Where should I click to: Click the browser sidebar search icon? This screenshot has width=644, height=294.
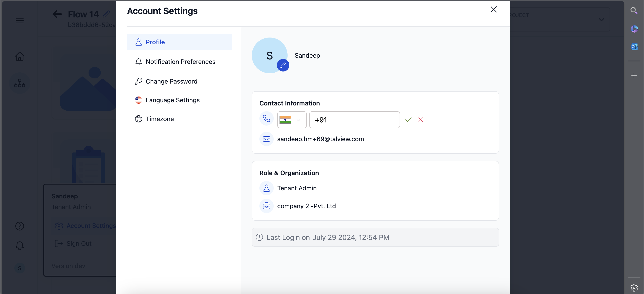633,10
